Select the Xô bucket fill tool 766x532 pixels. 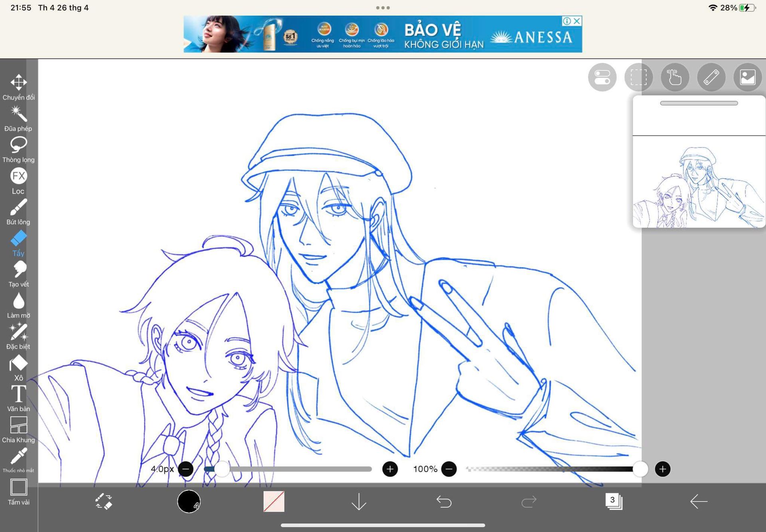[x=18, y=363]
